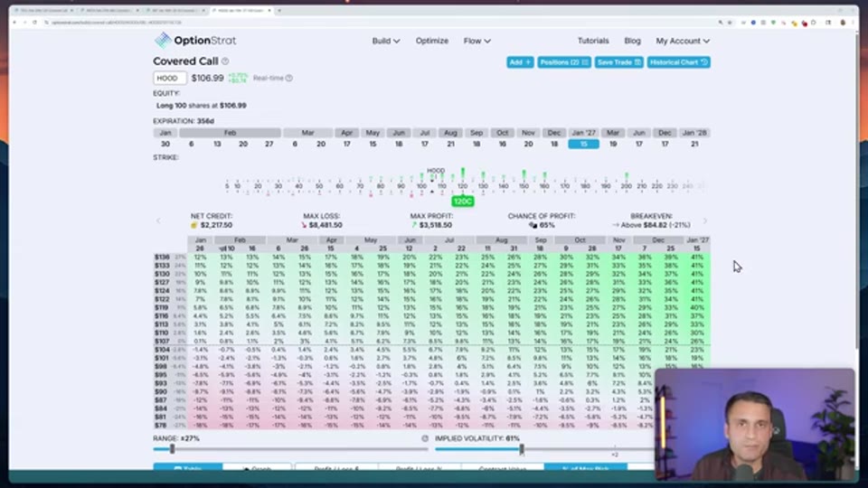Viewport: 868px width, 488px height.
Task: Open a new browser tab with plus
Action: 279,11
